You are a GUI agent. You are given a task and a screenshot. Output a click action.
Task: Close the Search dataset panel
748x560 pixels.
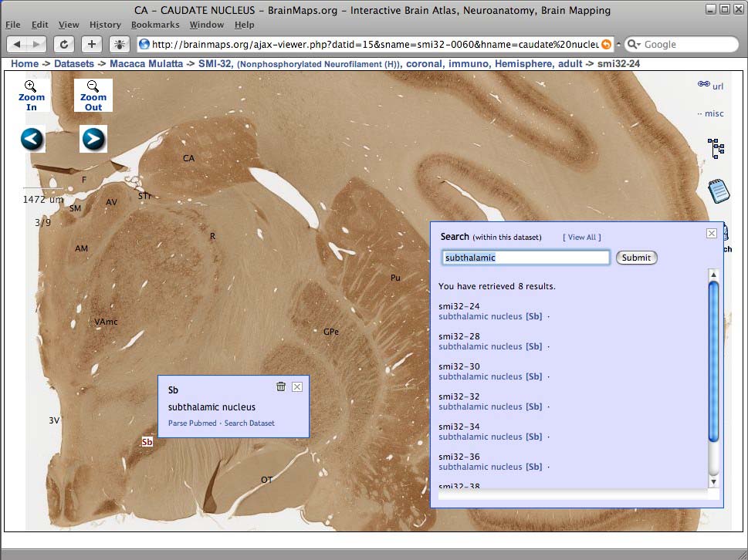[711, 233]
